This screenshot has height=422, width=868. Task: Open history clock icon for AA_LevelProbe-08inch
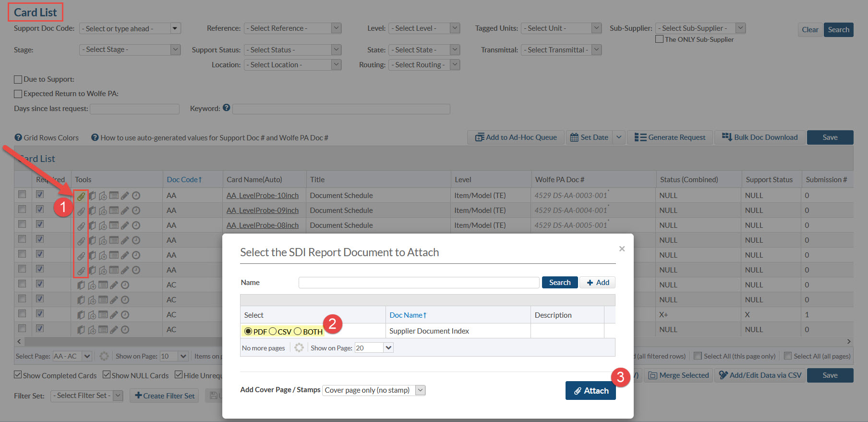(136, 225)
